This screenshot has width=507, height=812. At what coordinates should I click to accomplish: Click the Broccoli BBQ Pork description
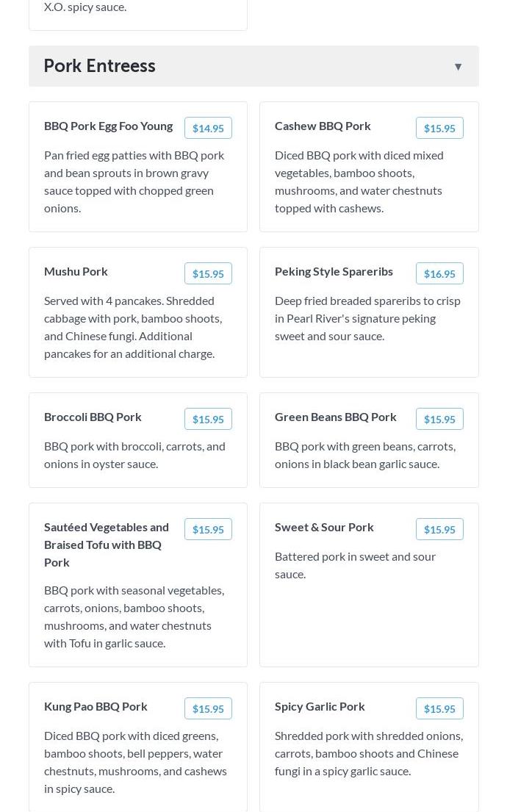[134, 455]
